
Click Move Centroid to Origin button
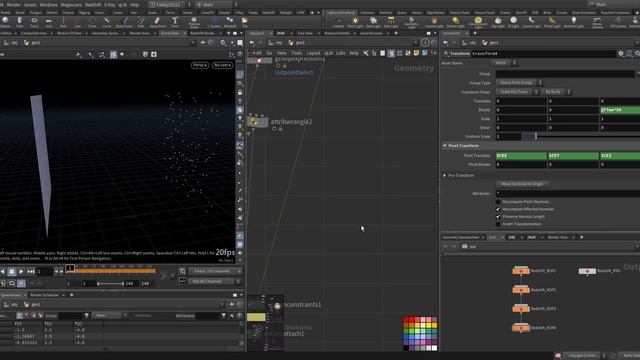[x=522, y=184]
